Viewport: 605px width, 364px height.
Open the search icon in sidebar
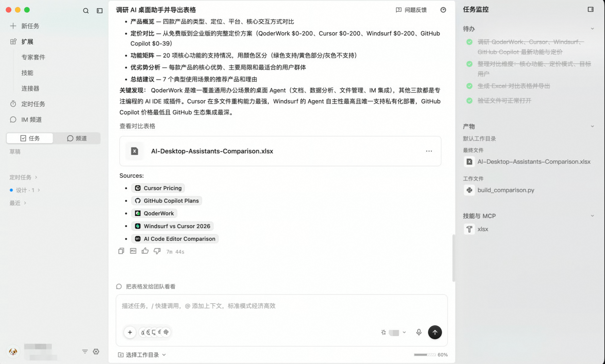coord(86,11)
